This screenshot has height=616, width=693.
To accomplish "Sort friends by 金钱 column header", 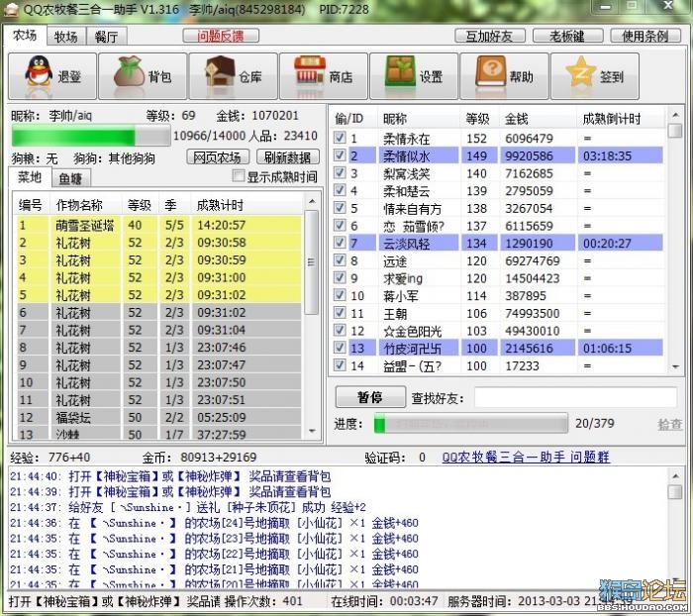I will point(538,119).
